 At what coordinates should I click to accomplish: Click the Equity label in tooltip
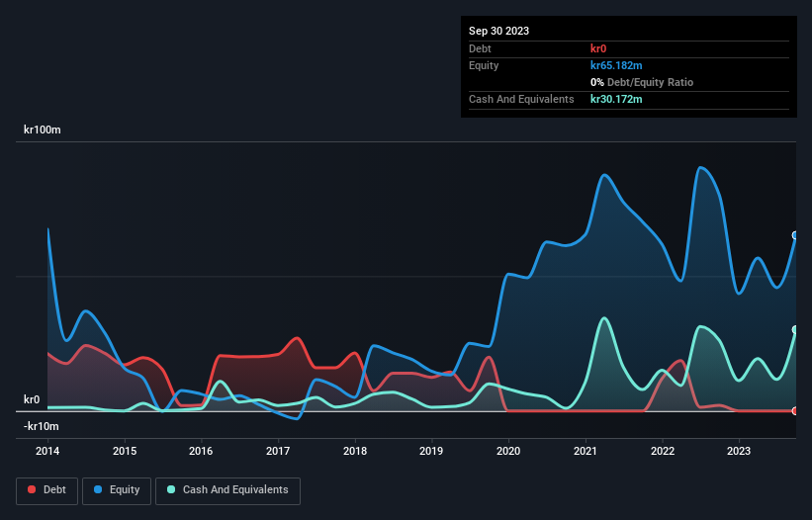tap(484, 65)
